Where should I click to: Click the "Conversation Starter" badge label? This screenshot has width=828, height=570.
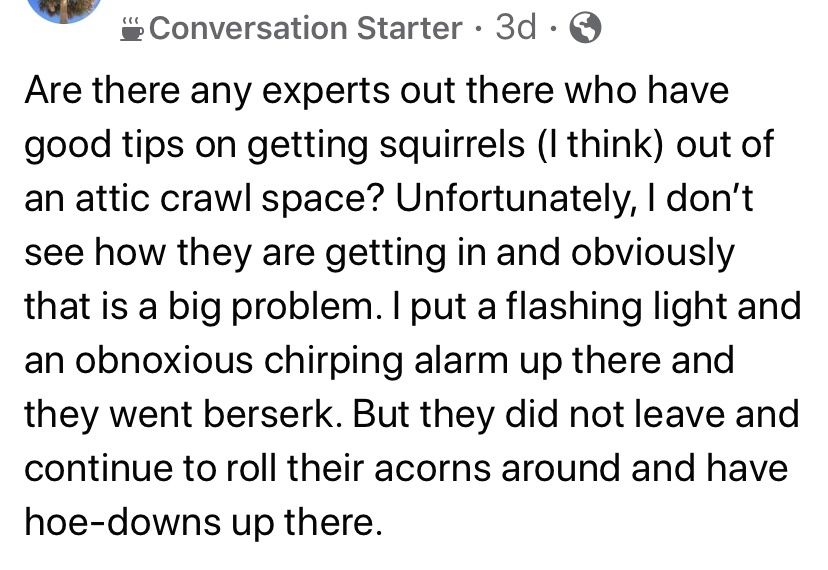click(x=304, y=28)
